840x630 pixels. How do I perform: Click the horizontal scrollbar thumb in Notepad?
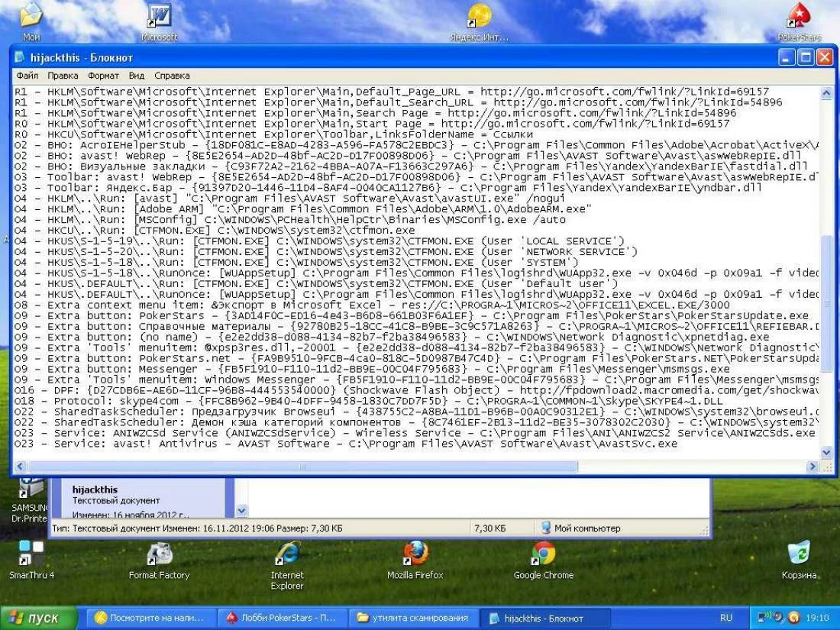click(303, 467)
